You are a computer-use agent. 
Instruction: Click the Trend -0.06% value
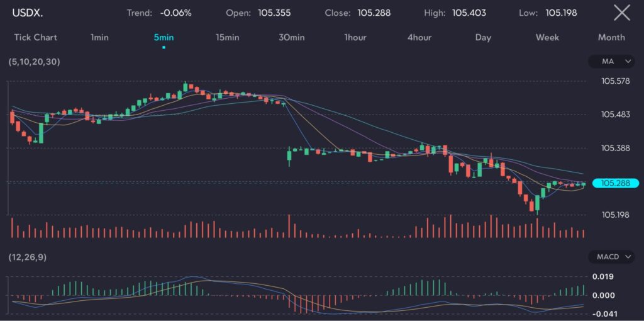point(176,13)
